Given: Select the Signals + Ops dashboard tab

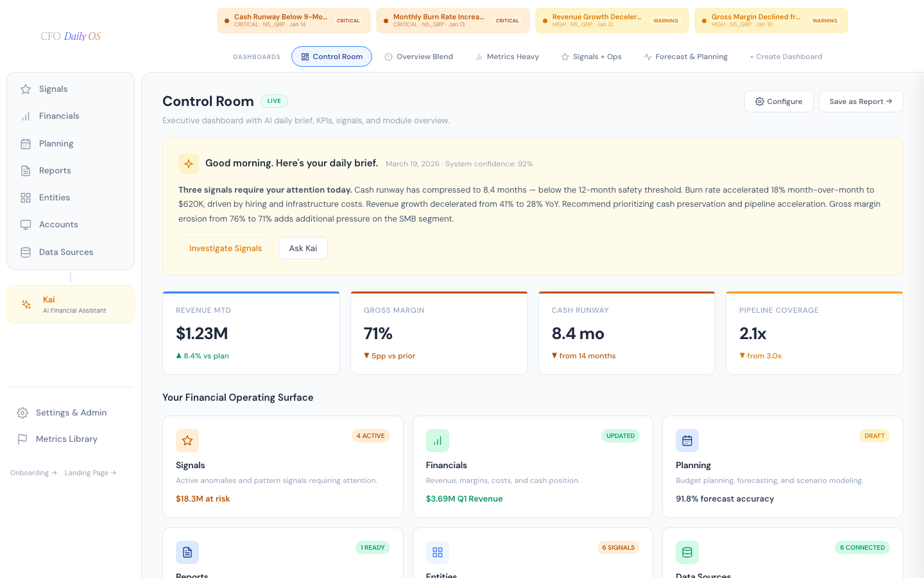Looking at the screenshot, I should pos(591,57).
